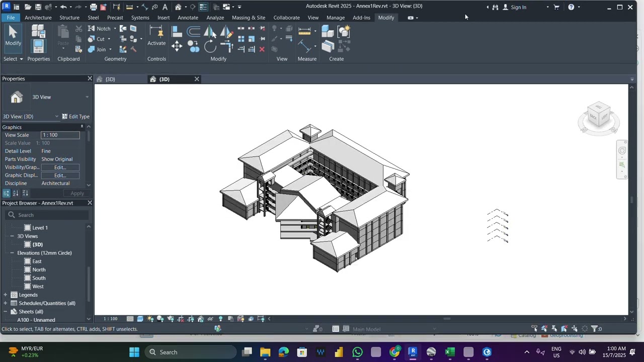The image size is (644, 362).
Task: Toggle Select Pinned Elements in status bar
Action: (x=554, y=329)
